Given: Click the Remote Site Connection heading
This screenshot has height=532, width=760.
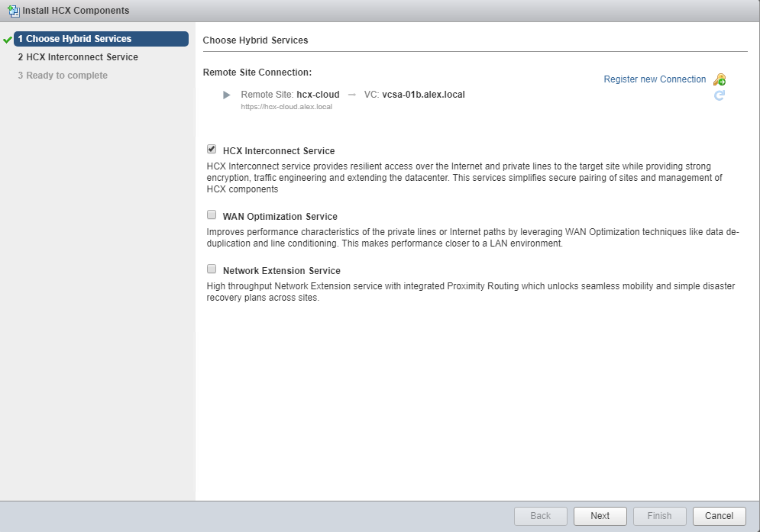Looking at the screenshot, I should (x=257, y=73).
